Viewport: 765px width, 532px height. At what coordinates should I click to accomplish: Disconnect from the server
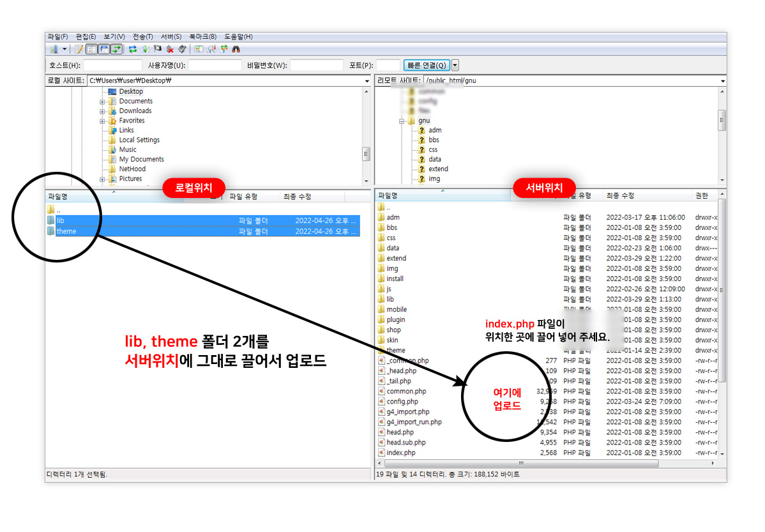click(169, 49)
